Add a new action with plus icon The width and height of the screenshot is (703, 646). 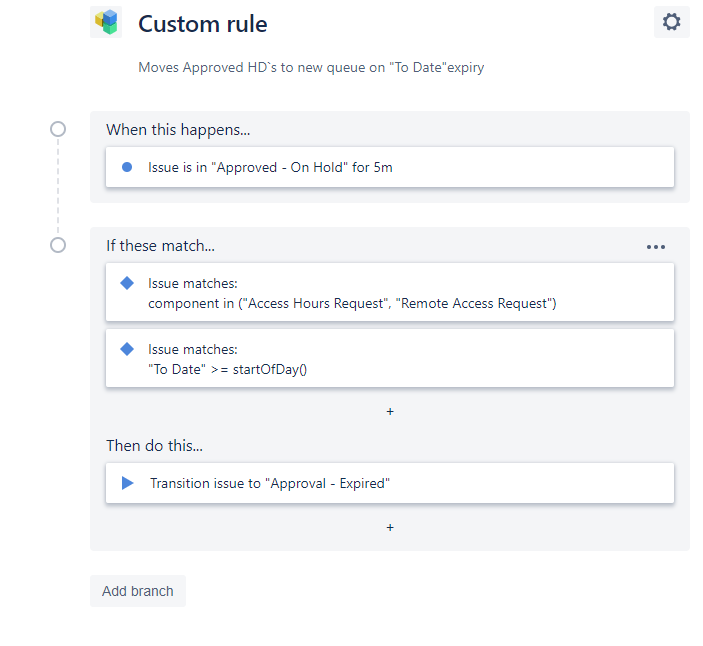tap(390, 527)
